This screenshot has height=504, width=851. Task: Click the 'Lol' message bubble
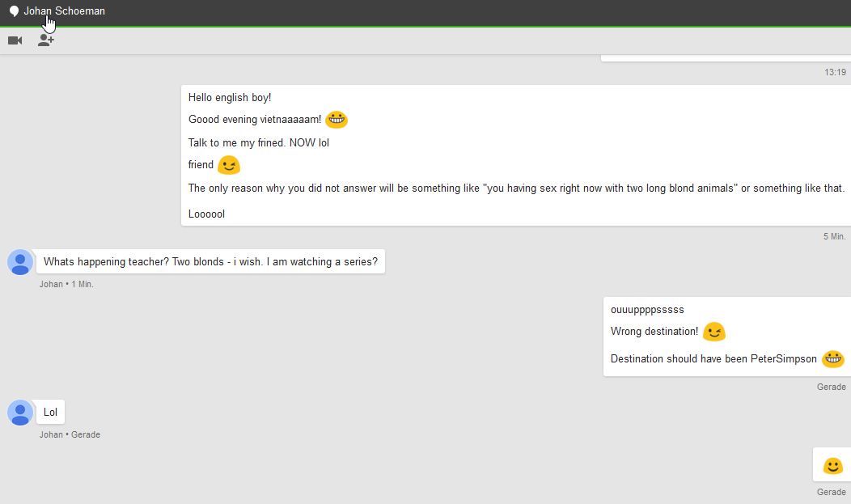[x=50, y=413]
